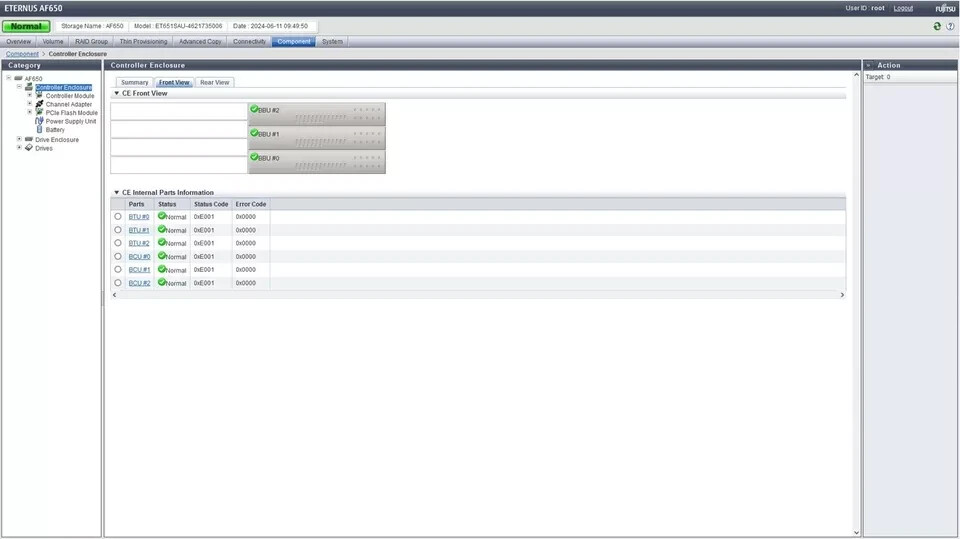Expand the Controller Module tree node

[x=29, y=96]
